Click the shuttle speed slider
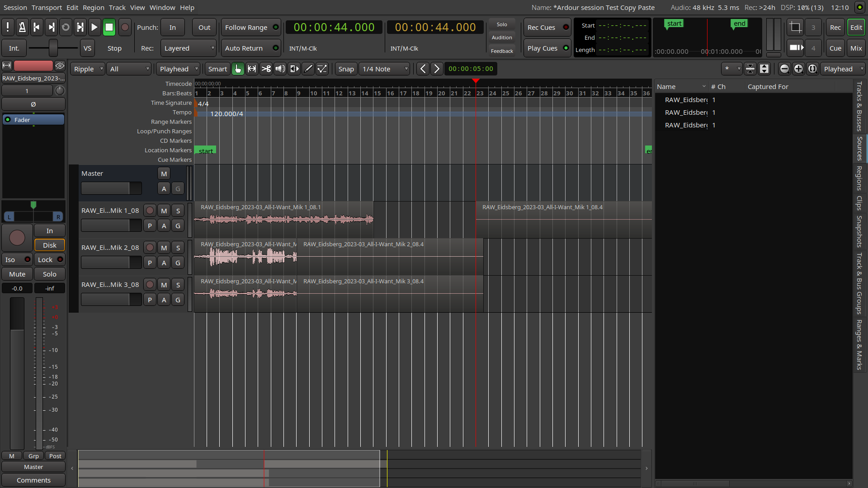868x488 pixels. pyautogui.click(x=53, y=48)
